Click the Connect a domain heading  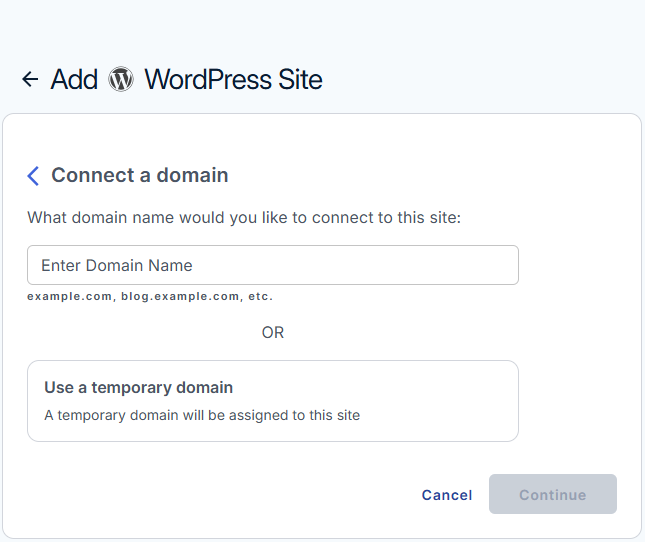[x=140, y=175]
